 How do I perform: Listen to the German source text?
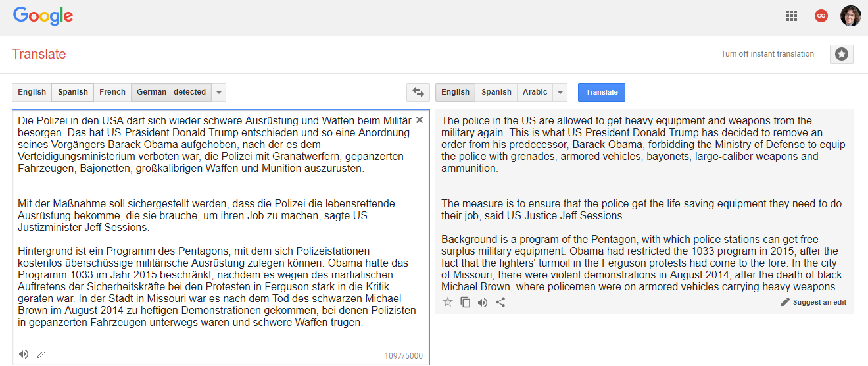click(24, 354)
